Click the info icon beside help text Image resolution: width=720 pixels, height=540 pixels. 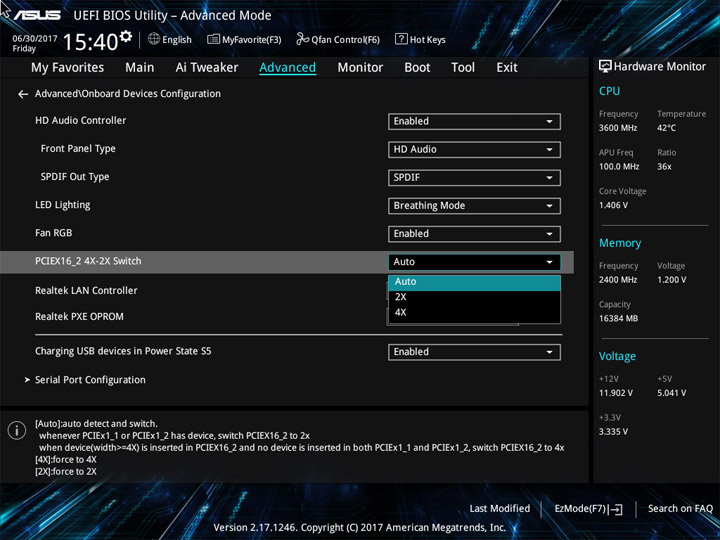17,430
